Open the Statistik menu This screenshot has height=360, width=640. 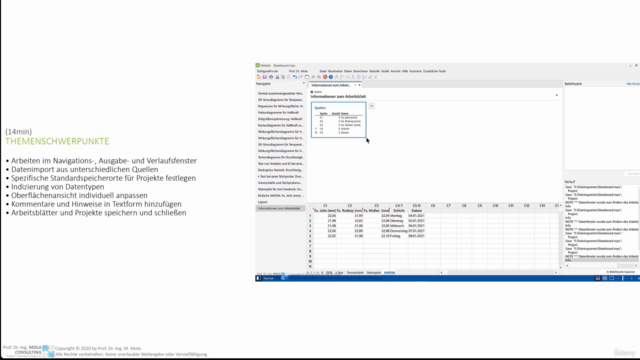pyautogui.click(x=374, y=71)
